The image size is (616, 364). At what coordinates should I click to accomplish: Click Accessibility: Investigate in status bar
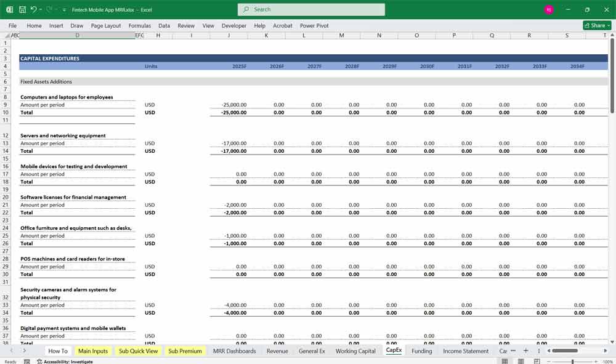pyautogui.click(x=68, y=362)
